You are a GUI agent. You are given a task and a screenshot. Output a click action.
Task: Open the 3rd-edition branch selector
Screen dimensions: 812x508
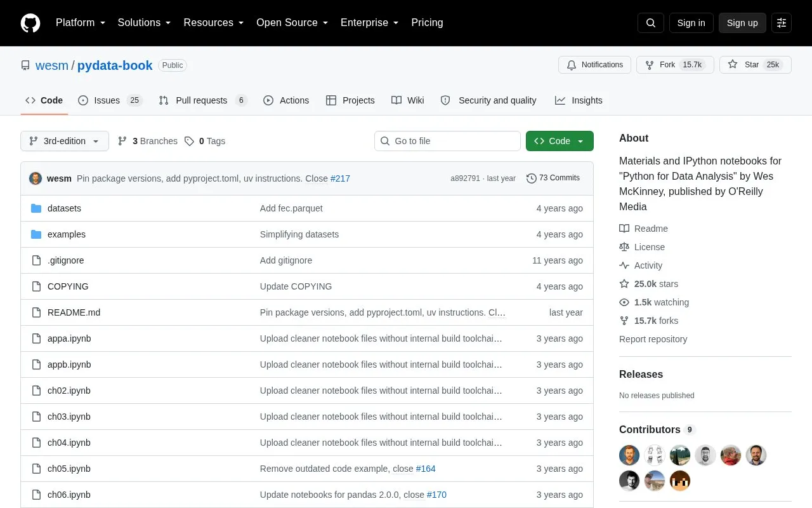65,141
